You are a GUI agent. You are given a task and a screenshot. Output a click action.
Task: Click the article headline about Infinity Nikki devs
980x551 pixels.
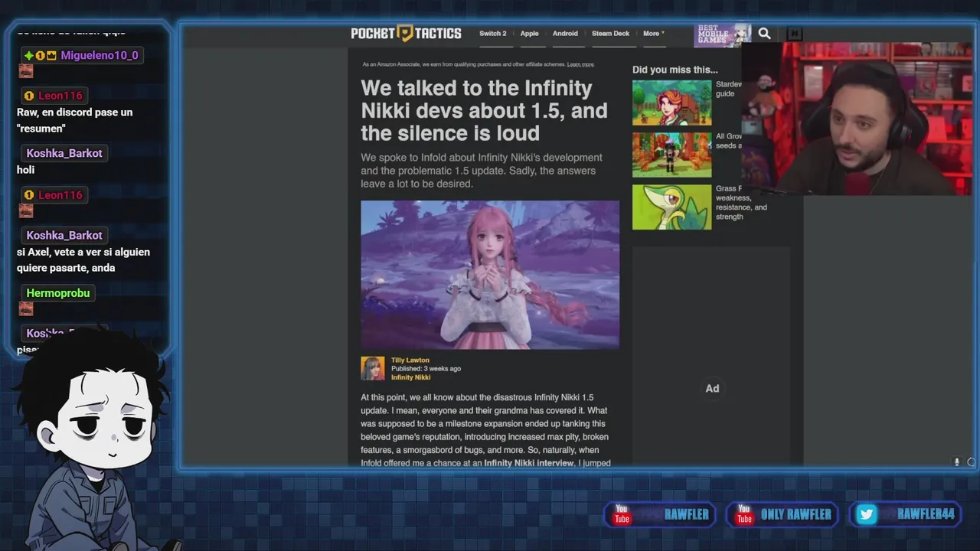click(484, 110)
